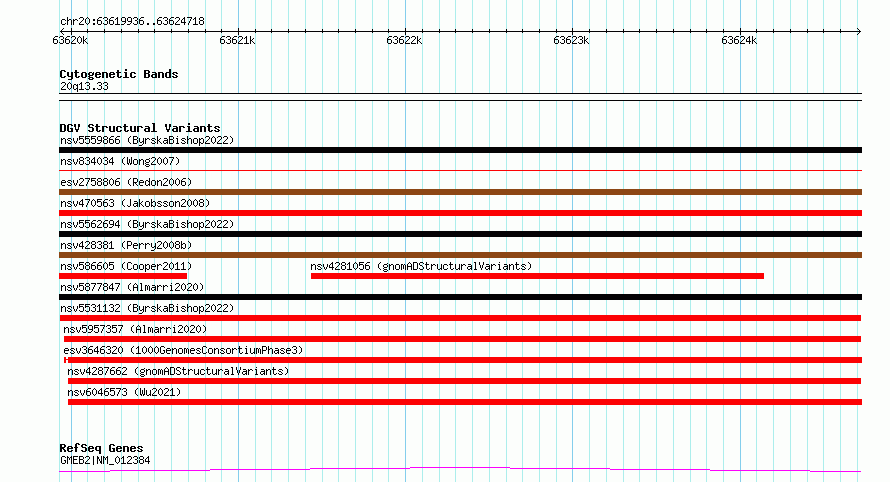890x482 pixels.
Task: Open the GMEB2|NM_012384 gene label
Action: [x=105, y=460]
